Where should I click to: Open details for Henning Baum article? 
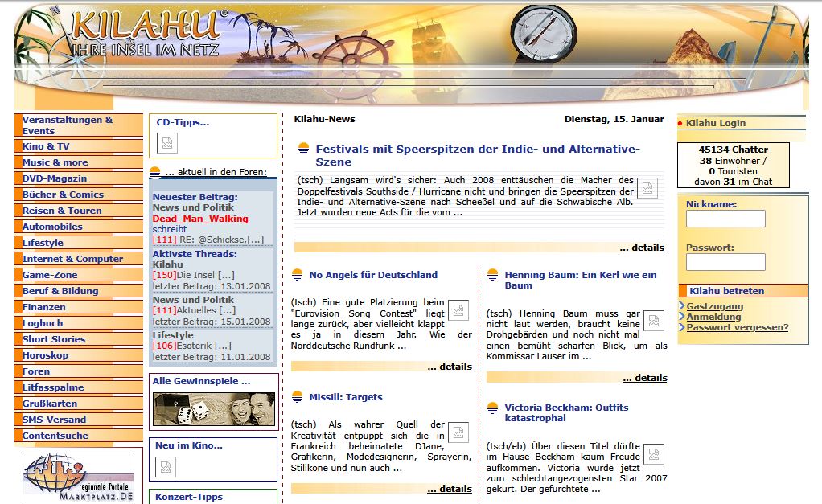coord(645,378)
